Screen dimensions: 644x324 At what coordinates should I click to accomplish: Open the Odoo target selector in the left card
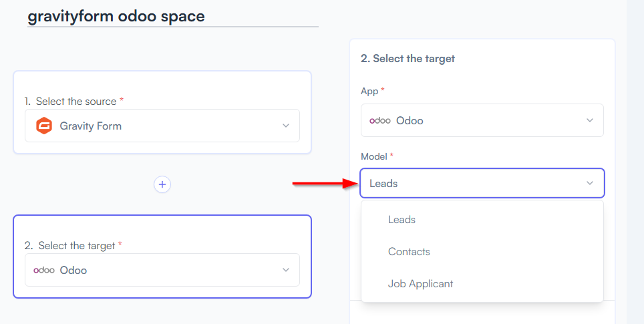tap(162, 270)
